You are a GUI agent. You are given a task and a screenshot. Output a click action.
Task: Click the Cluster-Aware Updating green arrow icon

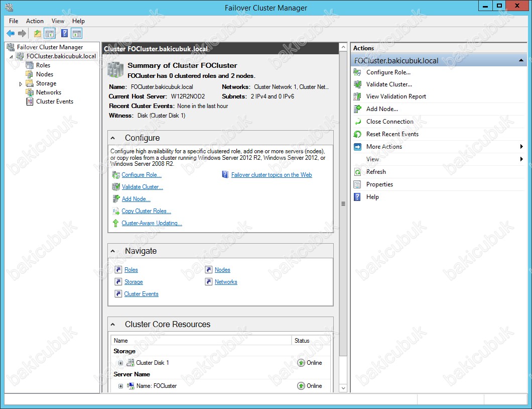click(116, 223)
